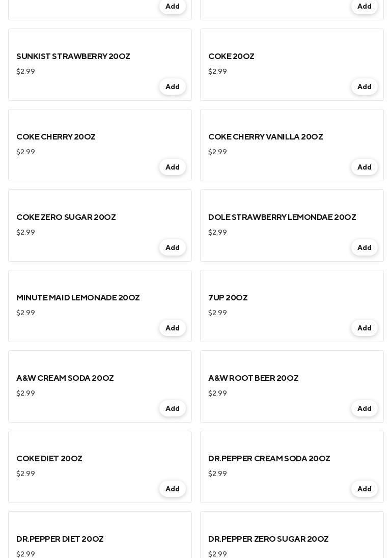Open the A&W Root Beer 20oz details
The image size is (392, 558).
253,378
